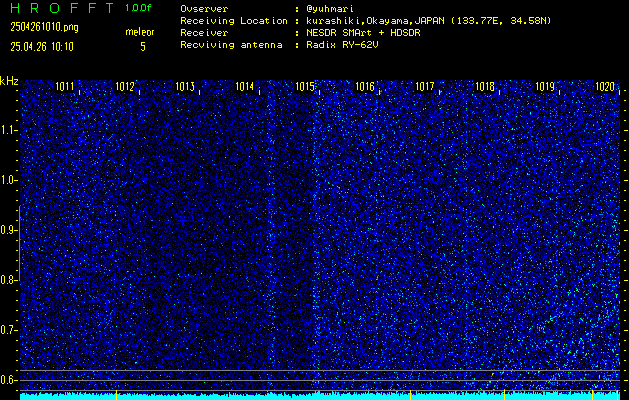Image resolution: width=629 pixels, height=400 pixels.
Task: Click the timestamp 25.04.26 10:10
Action: coord(42,47)
